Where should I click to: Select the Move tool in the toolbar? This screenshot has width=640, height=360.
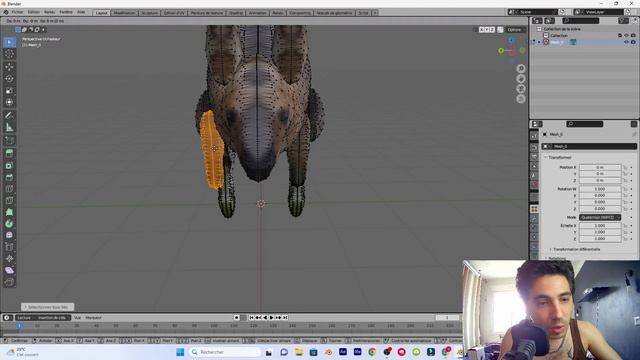[9, 67]
